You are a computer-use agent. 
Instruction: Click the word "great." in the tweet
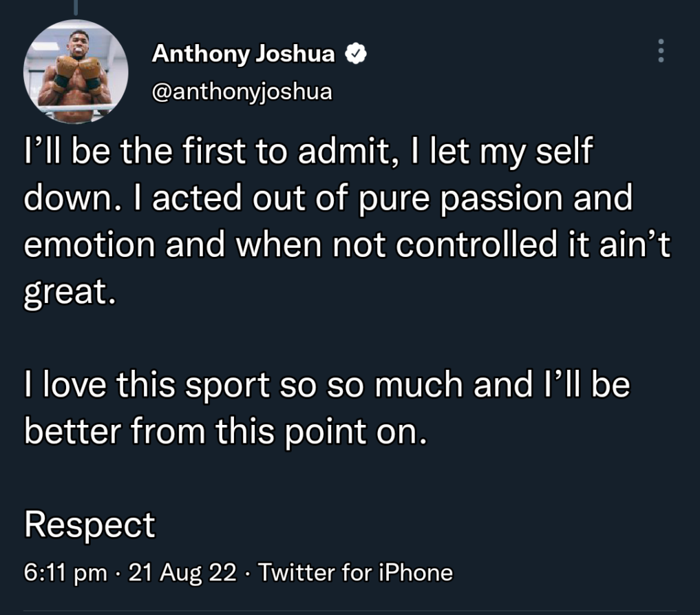(70, 292)
